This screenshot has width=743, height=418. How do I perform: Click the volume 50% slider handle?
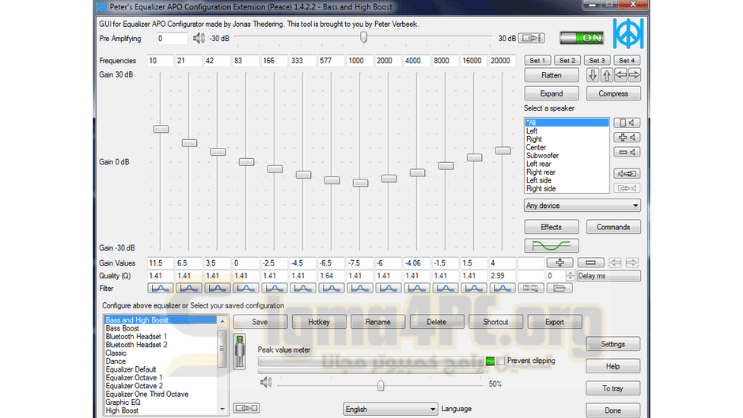click(x=381, y=385)
